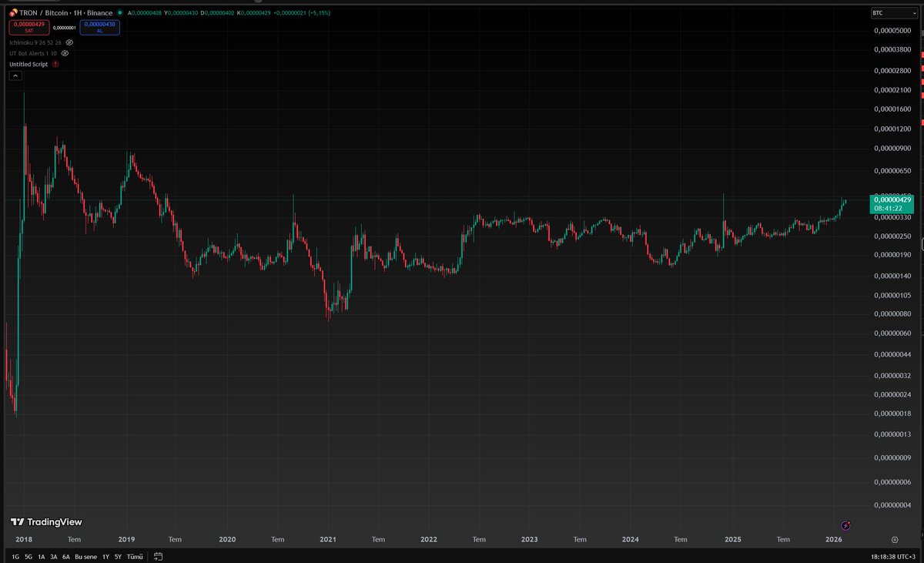Select the 5G time range
This screenshot has width=924, height=563.
[x=28, y=556]
